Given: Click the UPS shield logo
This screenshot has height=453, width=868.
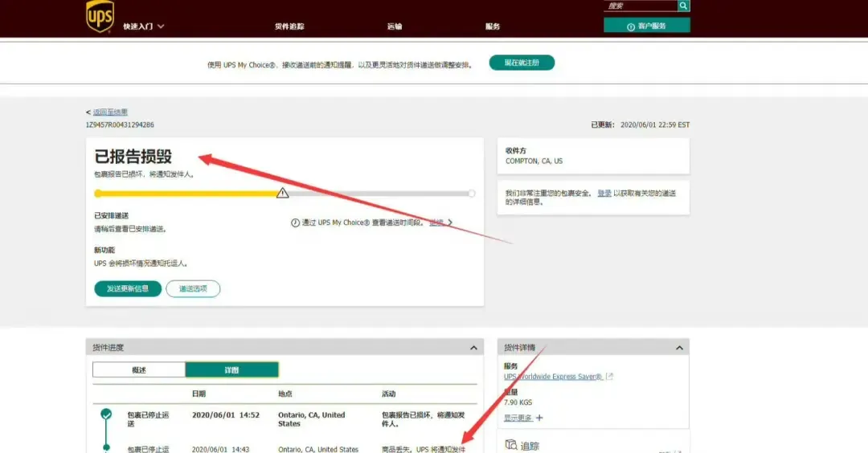Looking at the screenshot, I should [x=100, y=16].
